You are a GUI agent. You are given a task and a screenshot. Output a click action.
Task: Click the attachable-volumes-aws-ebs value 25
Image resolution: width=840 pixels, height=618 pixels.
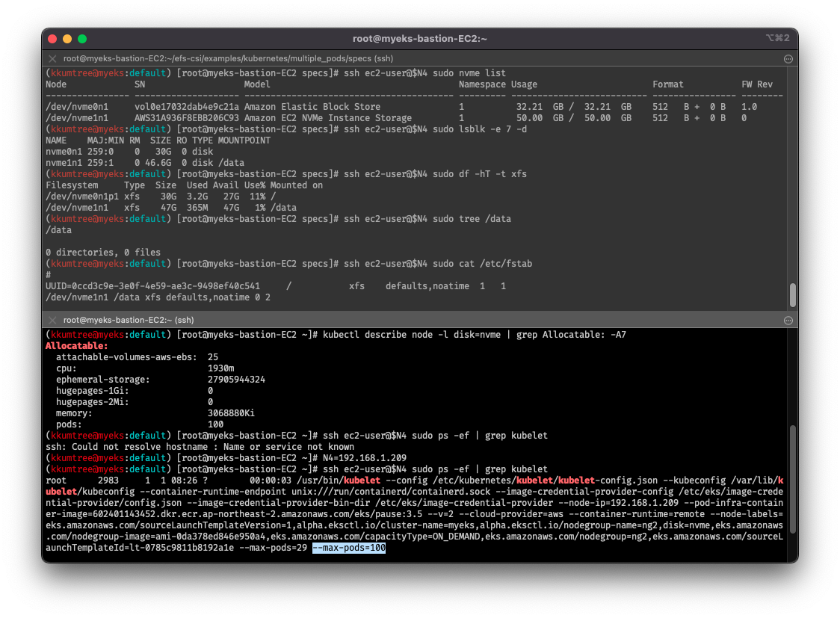tap(213, 356)
